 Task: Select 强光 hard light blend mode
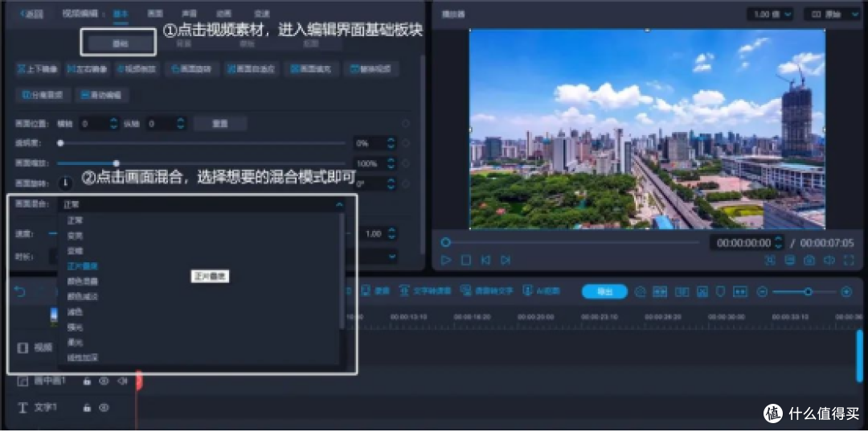[75, 327]
